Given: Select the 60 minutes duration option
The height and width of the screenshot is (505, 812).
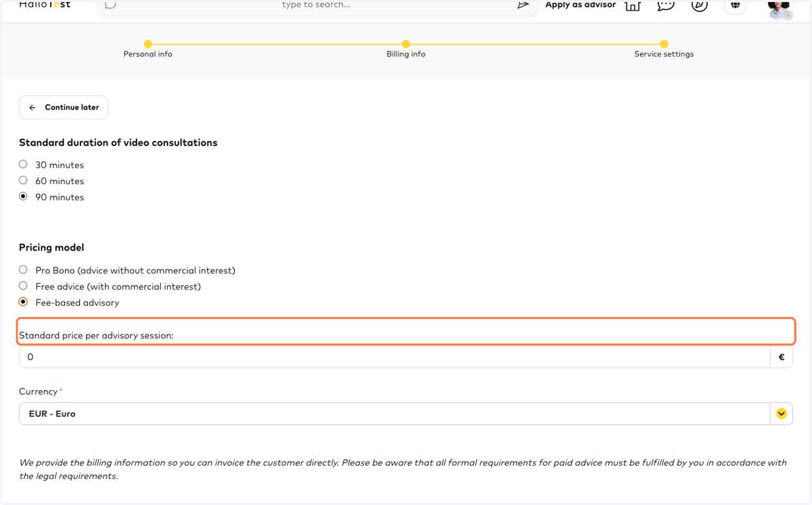Looking at the screenshot, I should click(x=23, y=181).
